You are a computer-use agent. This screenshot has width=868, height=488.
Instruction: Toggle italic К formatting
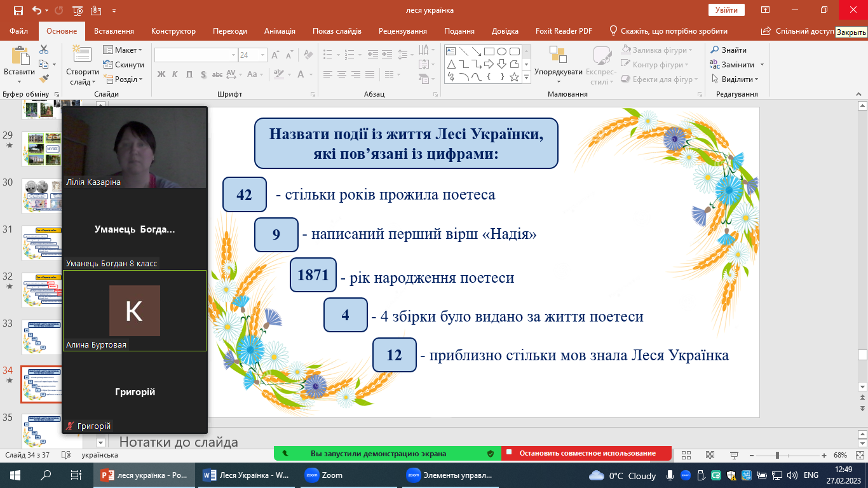pos(175,74)
